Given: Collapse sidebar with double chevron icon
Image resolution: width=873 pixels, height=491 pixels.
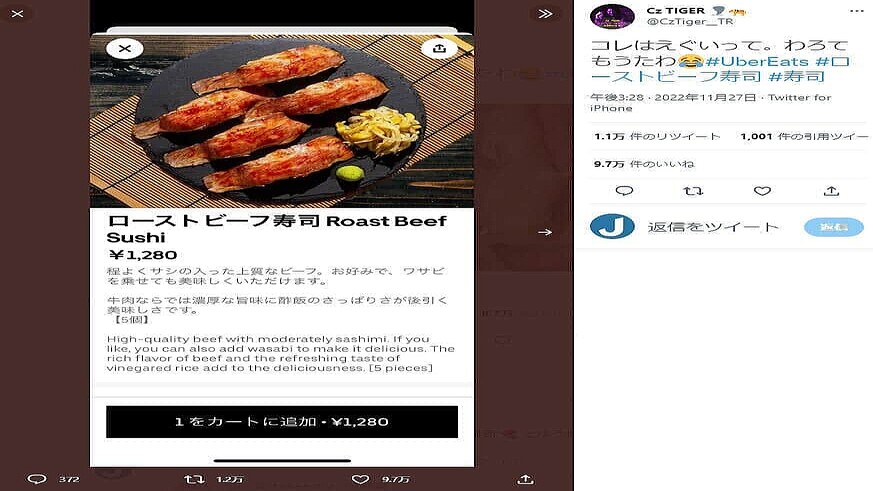Looking at the screenshot, I should pos(545,13).
